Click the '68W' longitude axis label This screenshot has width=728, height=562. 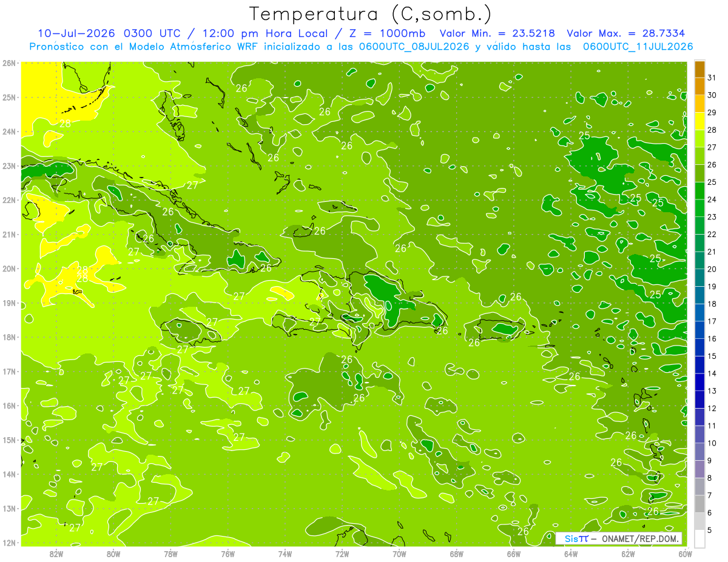(456, 554)
